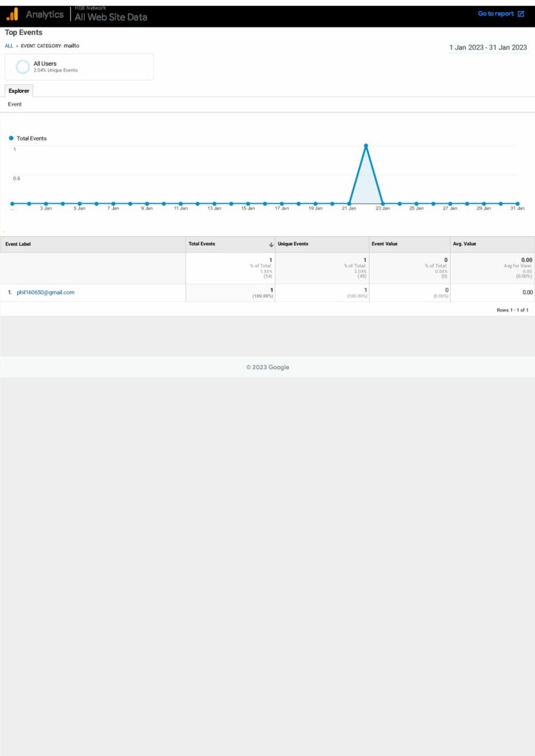Click the sort arrow in Total Events column
Image resolution: width=535 pixels, height=756 pixels.
(271, 244)
